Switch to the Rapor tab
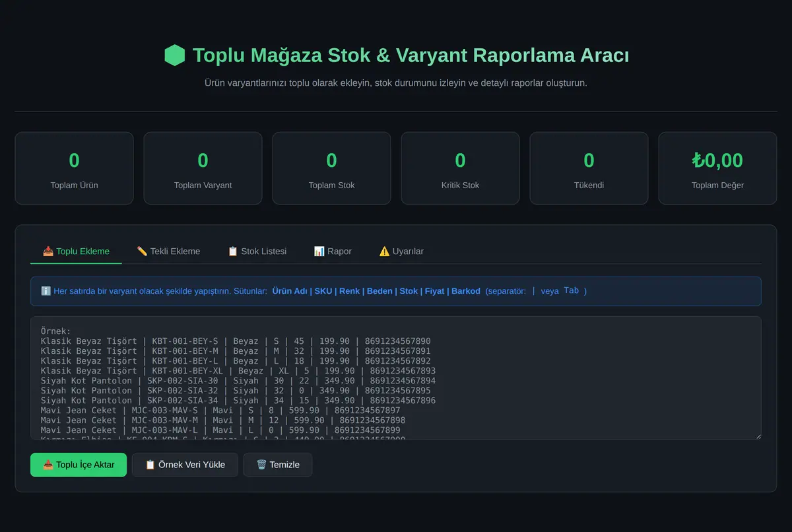 333,251
